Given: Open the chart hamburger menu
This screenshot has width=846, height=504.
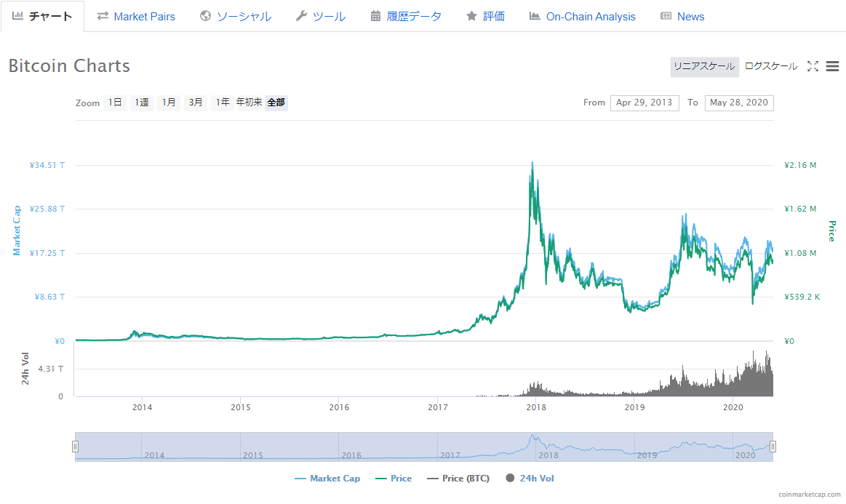Looking at the screenshot, I should tap(832, 66).
